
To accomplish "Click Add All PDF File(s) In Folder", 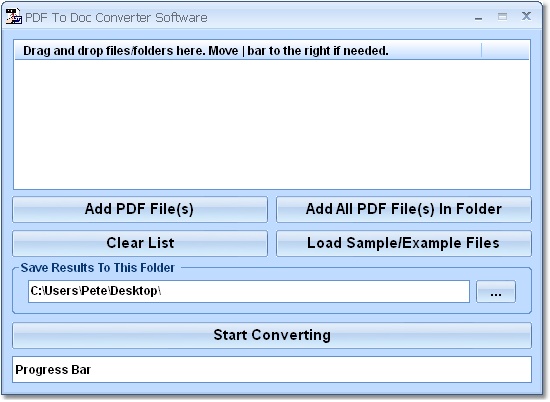I will [x=404, y=209].
